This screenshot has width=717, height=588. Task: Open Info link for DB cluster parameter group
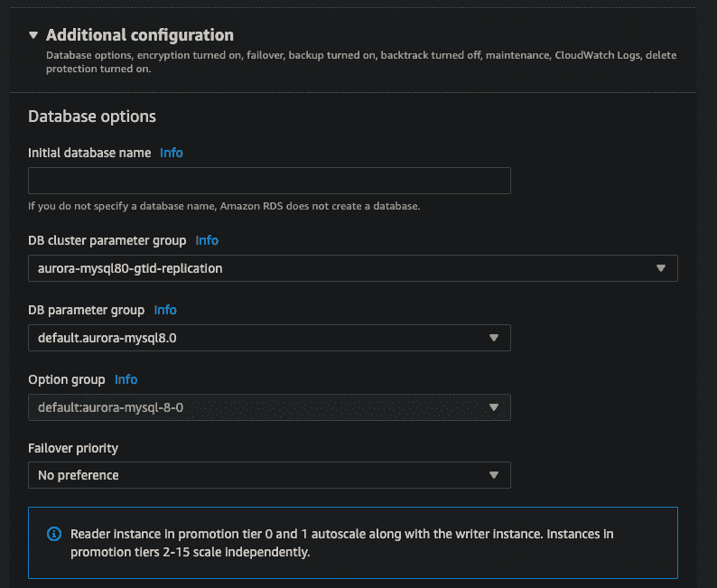(207, 240)
